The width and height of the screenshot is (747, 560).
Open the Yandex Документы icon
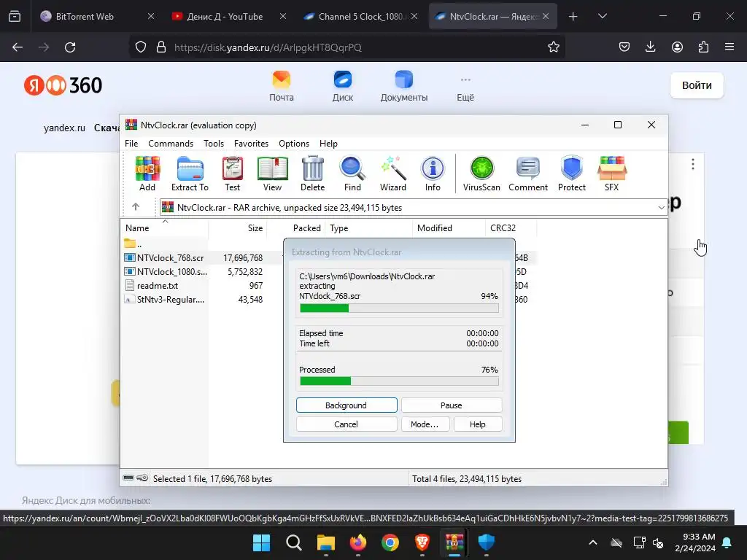(x=404, y=86)
